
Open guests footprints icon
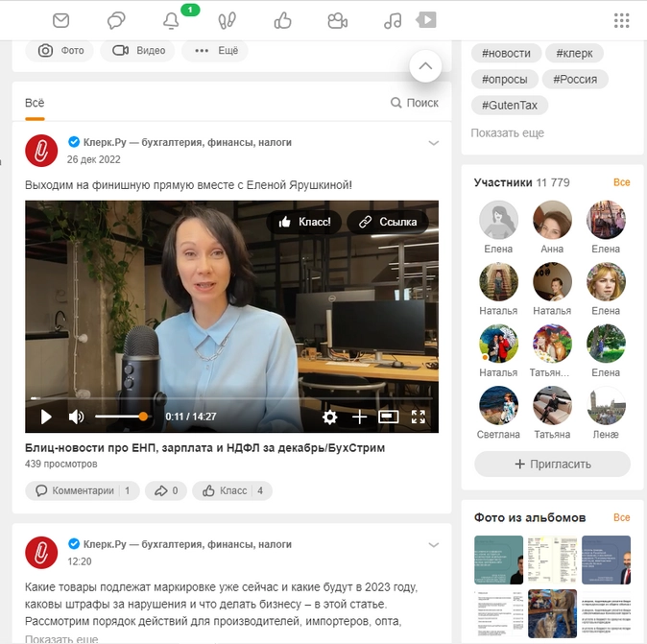pyautogui.click(x=228, y=20)
